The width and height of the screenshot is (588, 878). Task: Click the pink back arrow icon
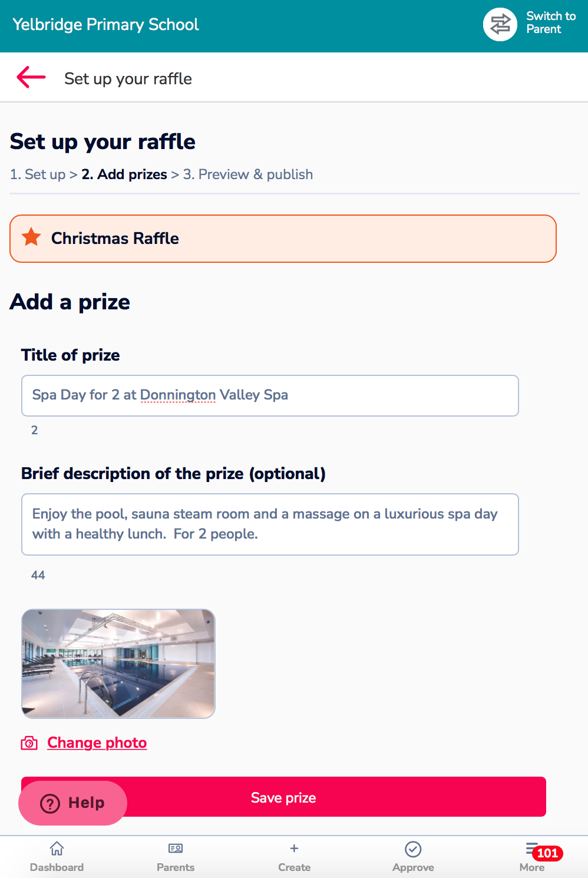coord(31,77)
